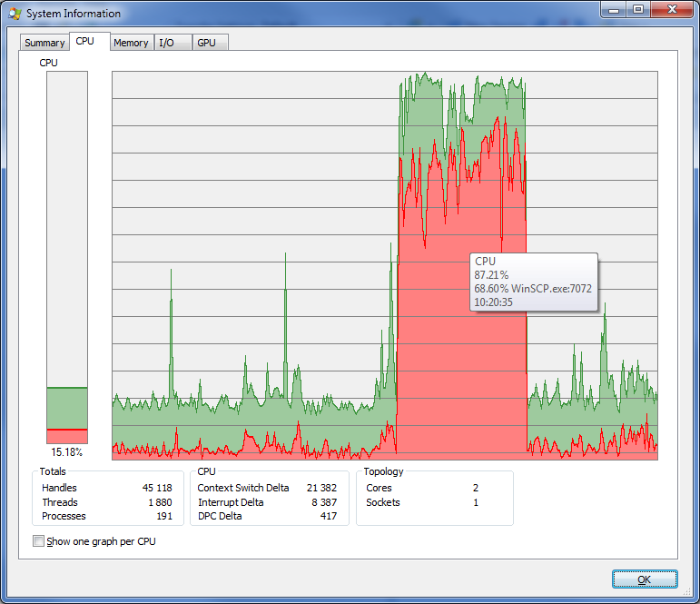Image resolution: width=700 pixels, height=604 pixels.
Task: Click the WinSCP.exe tooltip on the graph
Action: (x=533, y=282)
